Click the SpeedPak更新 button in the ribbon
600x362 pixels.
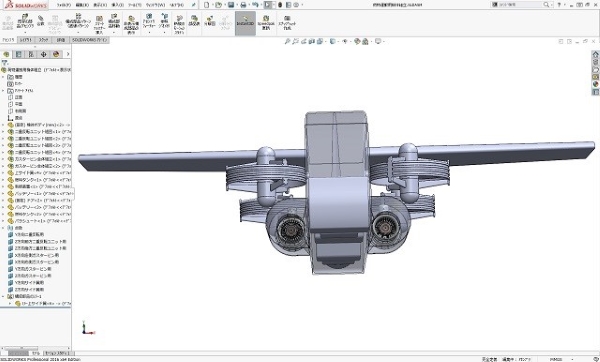266,23
